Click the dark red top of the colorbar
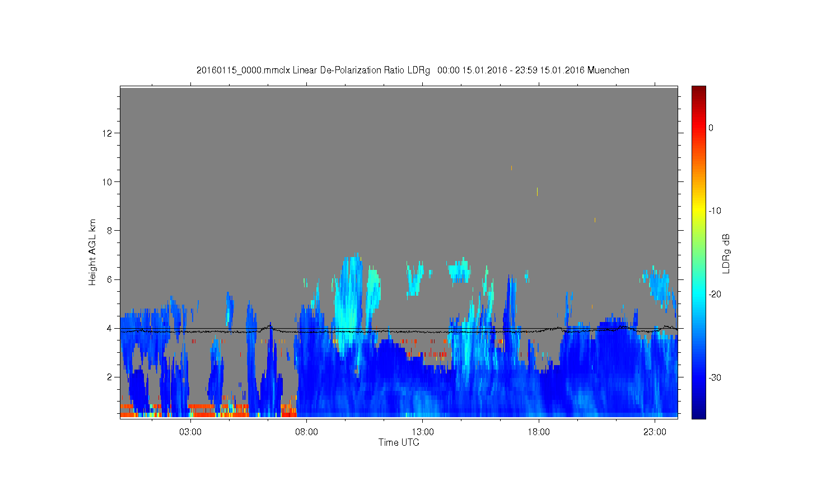 click(x=698, y=90)
